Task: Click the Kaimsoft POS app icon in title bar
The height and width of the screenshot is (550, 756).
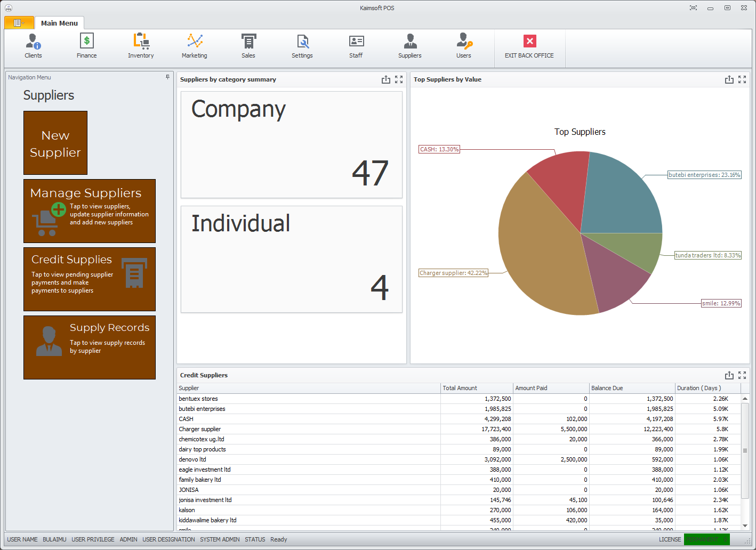Action: [x=9, y=8]
